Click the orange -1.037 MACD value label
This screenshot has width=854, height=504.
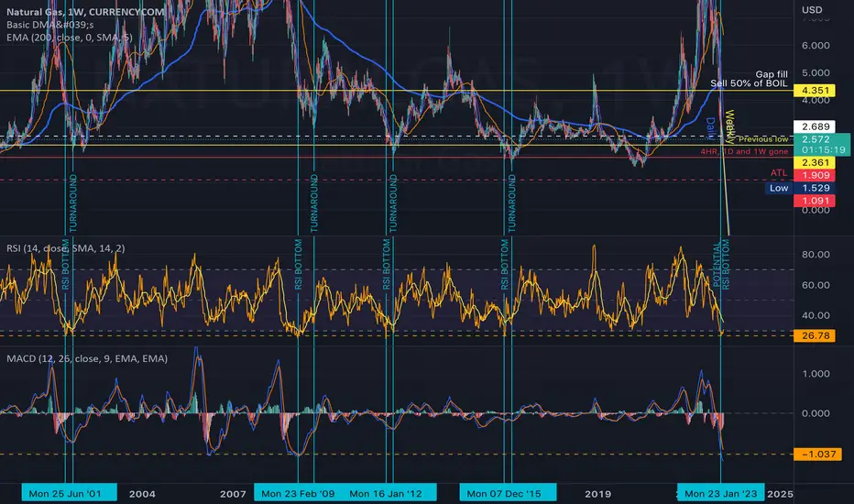pos(817,454)
